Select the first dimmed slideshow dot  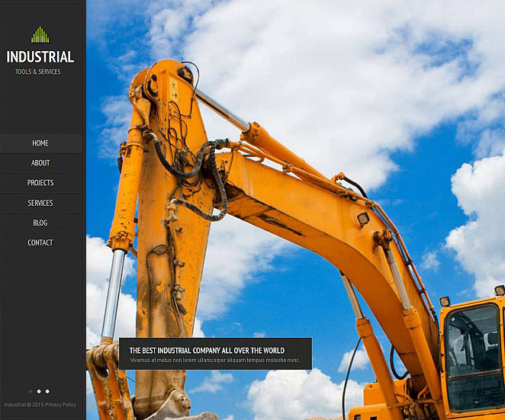(31, 391)
